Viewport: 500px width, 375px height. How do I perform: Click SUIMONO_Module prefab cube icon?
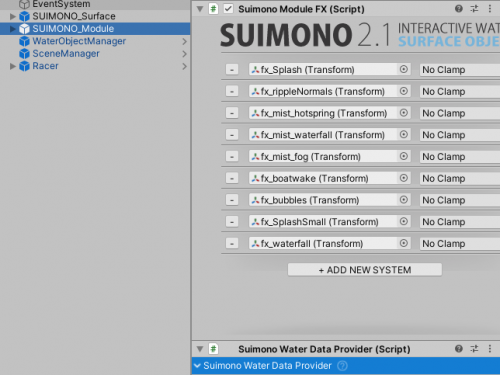[x=24, y=29]
